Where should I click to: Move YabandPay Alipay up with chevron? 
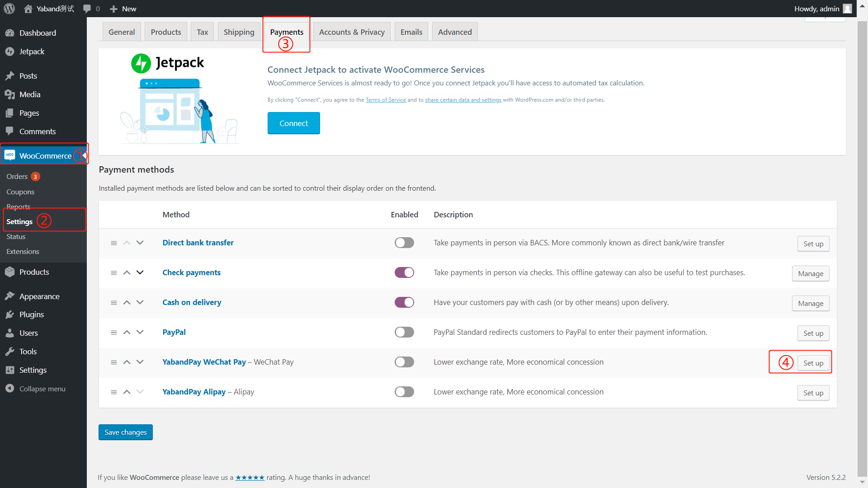[x=127, y=392]
